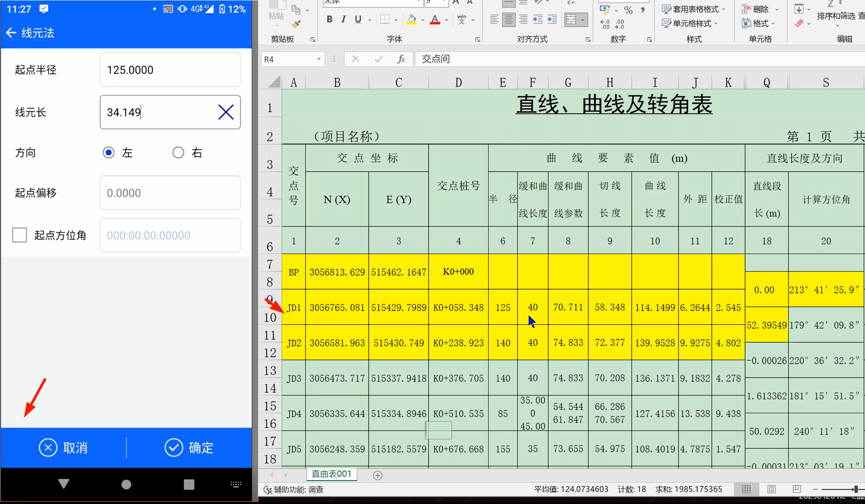This screenshot has height=504, width=865.
Task: Expand the 字体 group dialog launcher
Action: pyautogui.click(x=477, y=39)
